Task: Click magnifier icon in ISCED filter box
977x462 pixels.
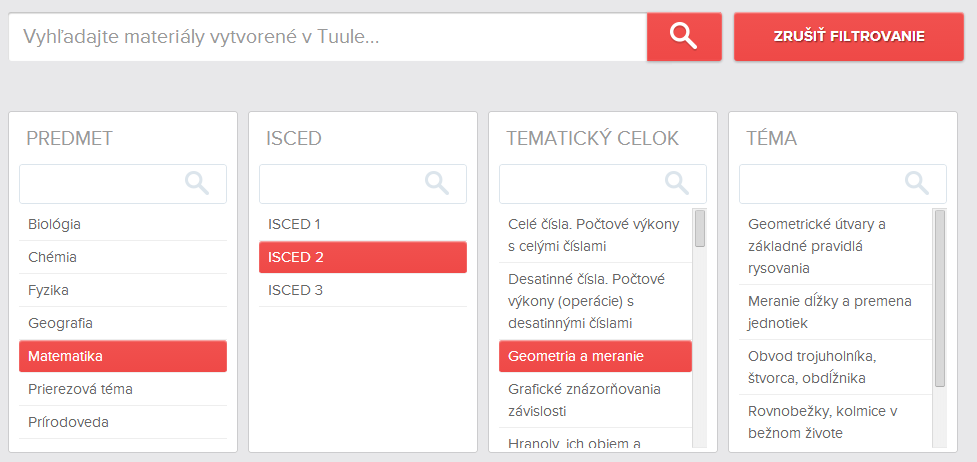Action: [x=437, y=183]
